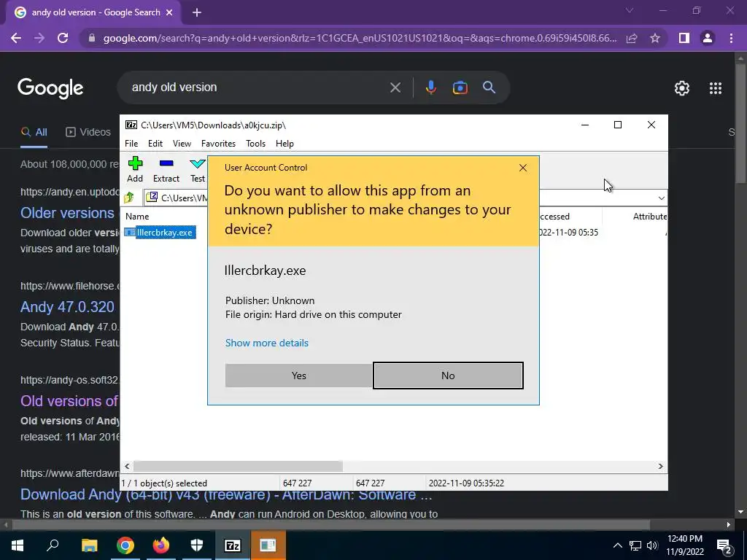Viewport: 747px width, 560px height.
Task: Open Chrome three-dot menu
Action: [731, 38]
